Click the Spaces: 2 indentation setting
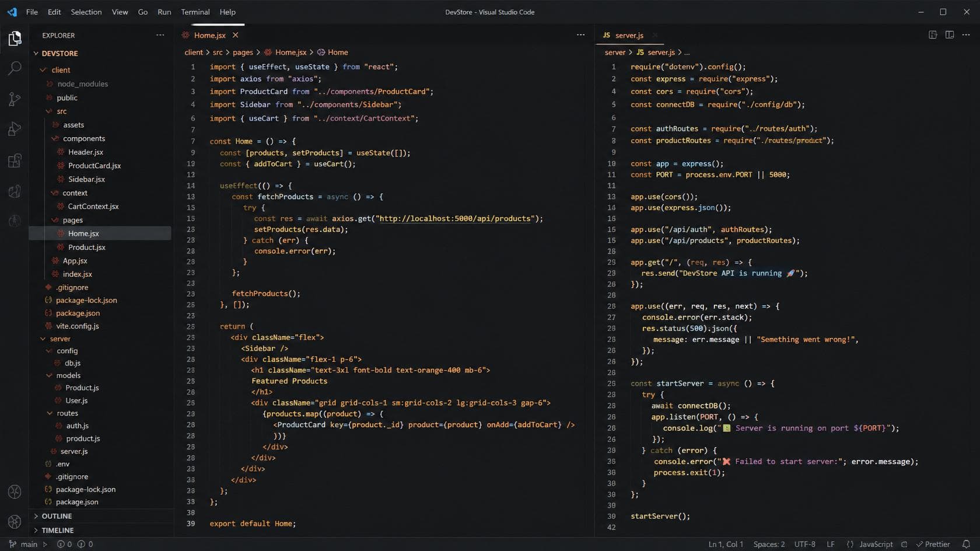Viewport: 980px width, 551px height. pos(769,544)
